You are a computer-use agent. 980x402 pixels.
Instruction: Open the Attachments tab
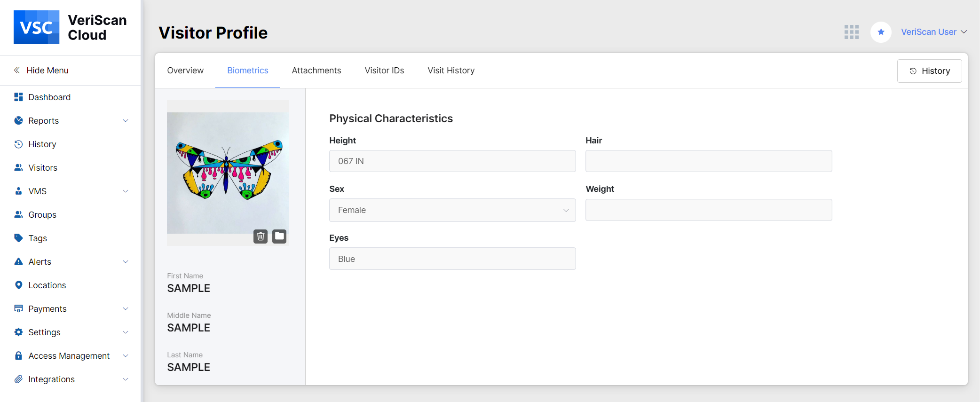click(316, 71)
